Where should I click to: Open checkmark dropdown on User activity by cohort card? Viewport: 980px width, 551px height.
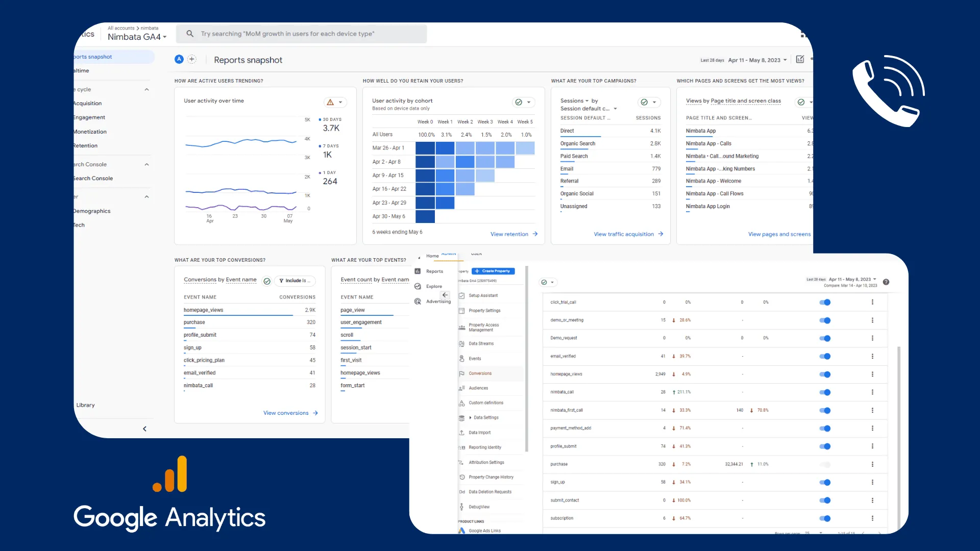pyautogui.click(x=524, y=103)
